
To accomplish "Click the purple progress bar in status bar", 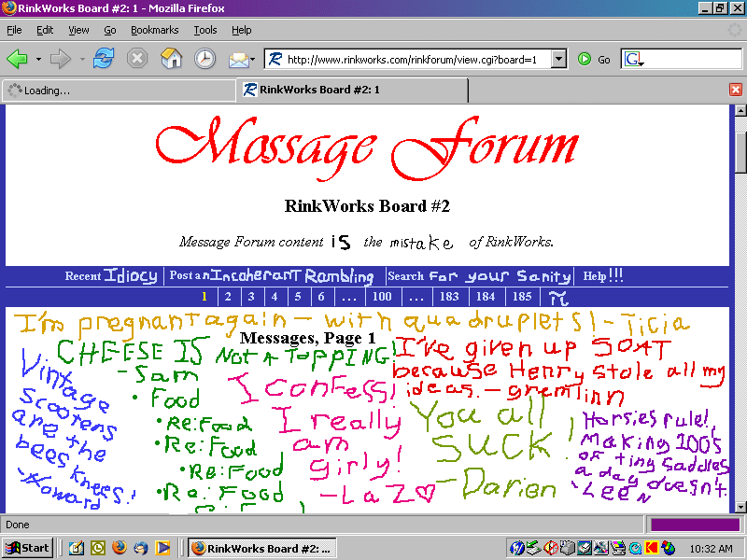I will coord(695,525).
